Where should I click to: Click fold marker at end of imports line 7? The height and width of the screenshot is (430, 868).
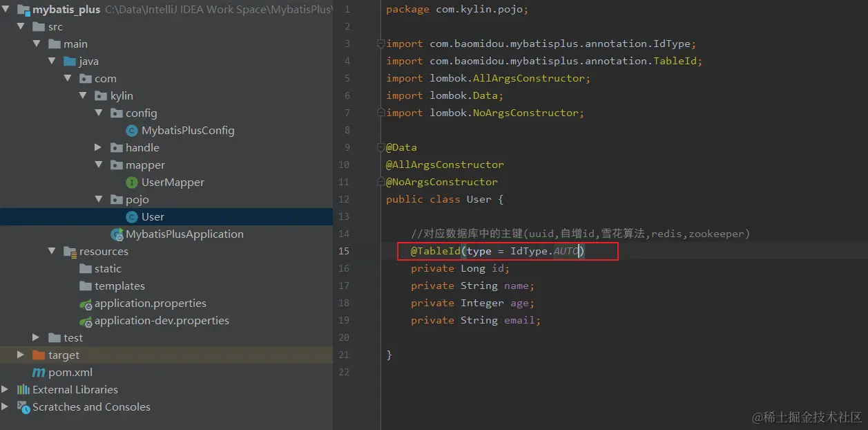(380, 113)
